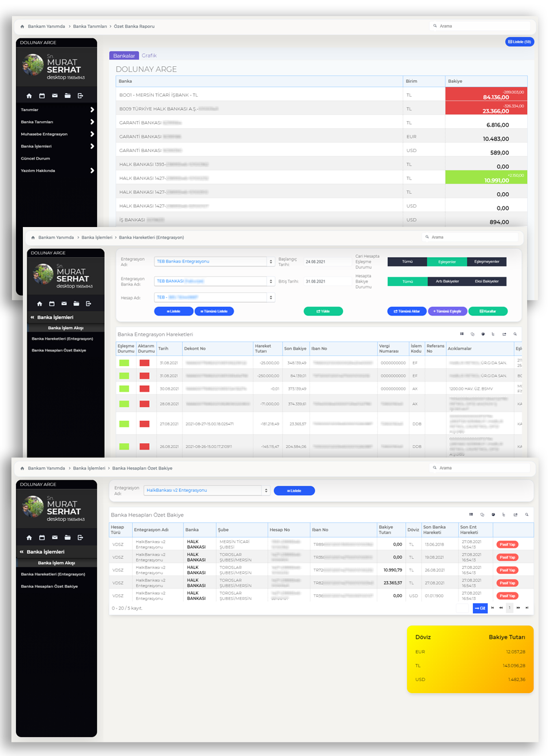Go to last page in pagination
Image resolution: width=550 pixels, height=756 pixels.
(527, 608)
